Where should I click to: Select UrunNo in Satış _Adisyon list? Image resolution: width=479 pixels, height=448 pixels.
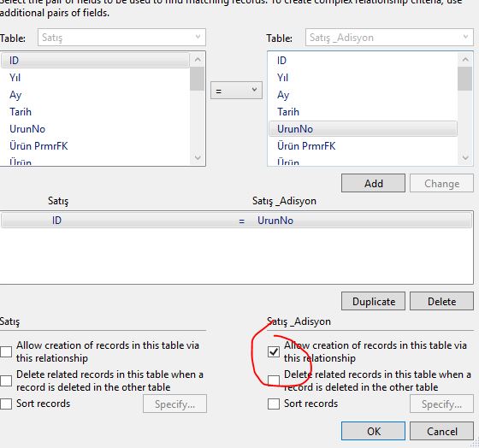tap(363, 129)
